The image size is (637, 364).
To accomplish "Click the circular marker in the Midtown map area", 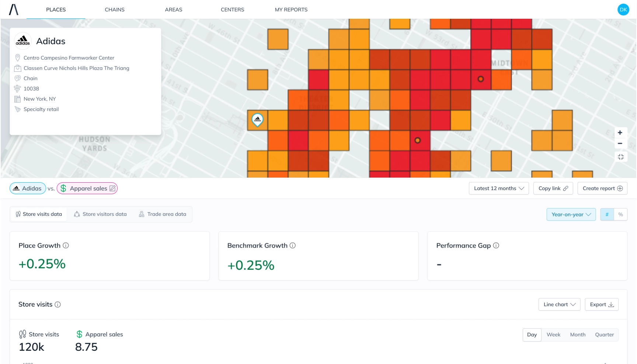I will click(481, 79).
